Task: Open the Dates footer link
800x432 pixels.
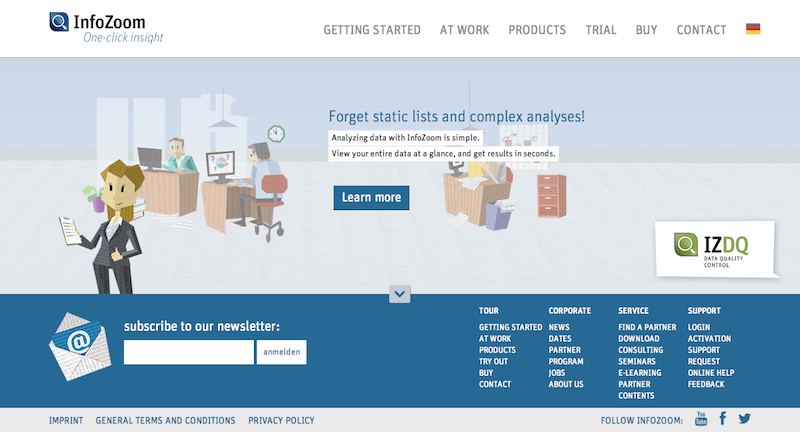Action: point(560,339)
